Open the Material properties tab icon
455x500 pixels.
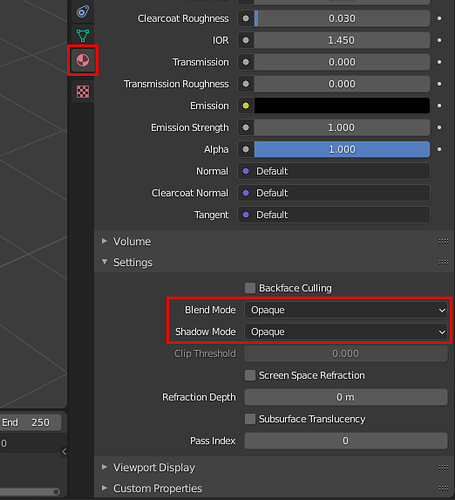[x=83, y=60]
